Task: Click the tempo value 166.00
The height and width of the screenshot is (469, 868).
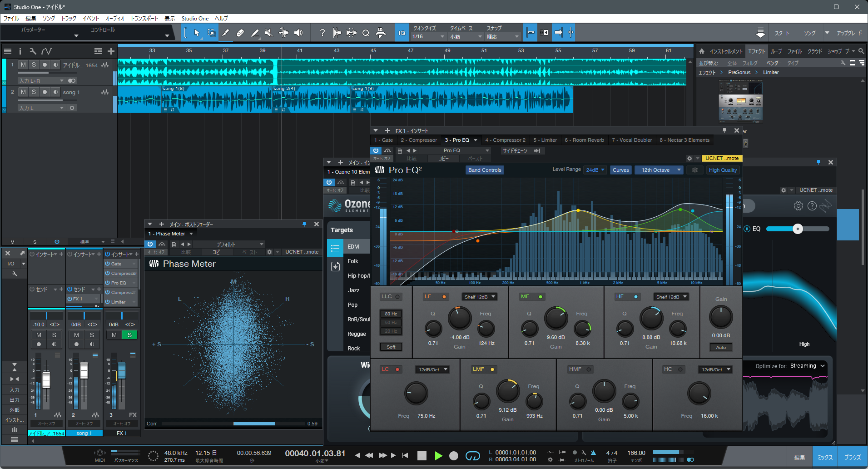Action: (x=636, y=453)
